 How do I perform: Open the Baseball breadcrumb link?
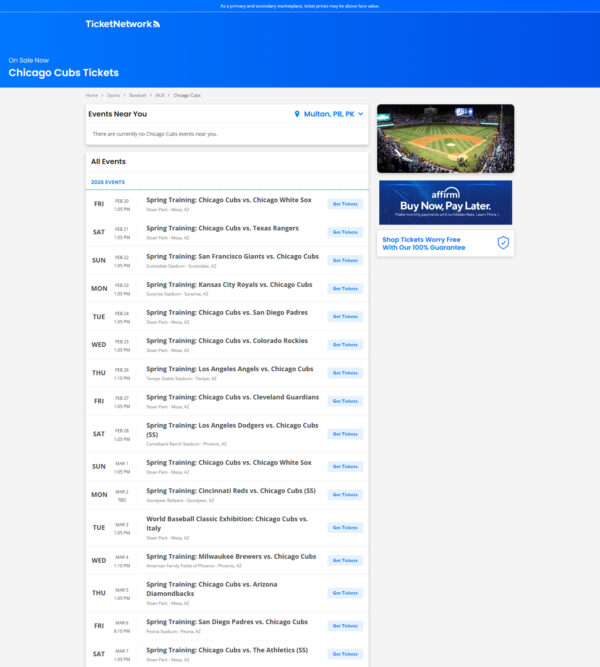point(137,95)
